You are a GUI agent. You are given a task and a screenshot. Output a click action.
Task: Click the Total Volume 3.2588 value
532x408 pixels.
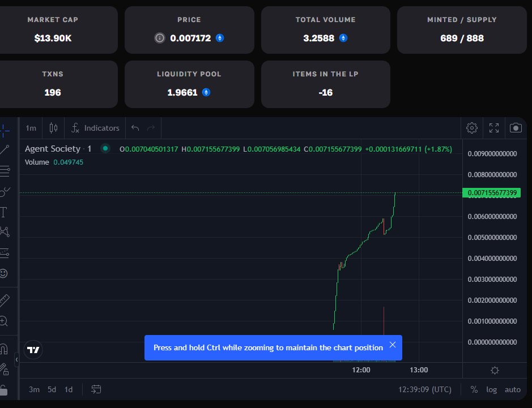318,38
